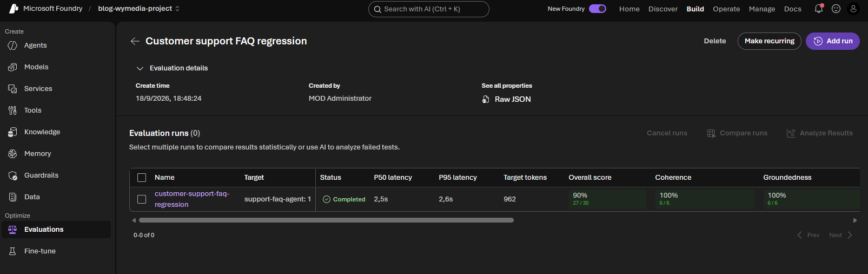Collapse the Evaluation details section

140,68
